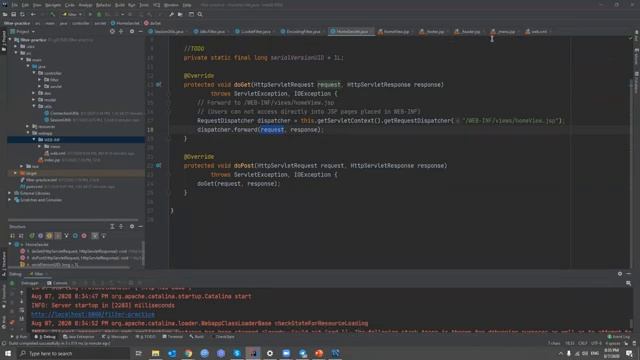The image size is (640, 360).
Task: Toggle show anonymous classes filter in Structure
Action: 75,236
